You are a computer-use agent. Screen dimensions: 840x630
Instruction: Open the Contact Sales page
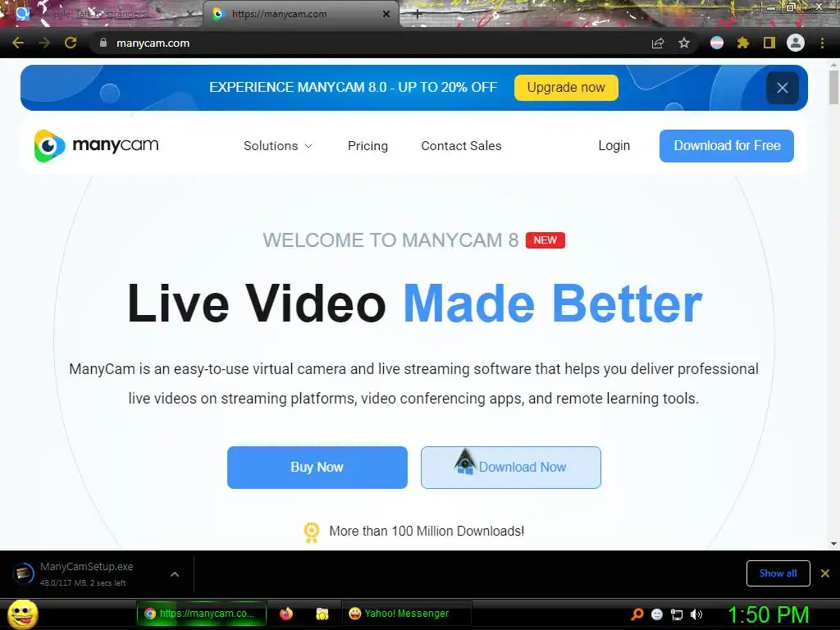[x=461, y=146]
